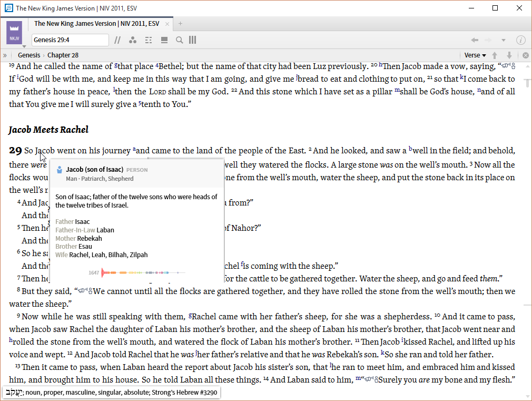The width and height of the screenshot is (532, 401).
Task: Click footnote b before 'well in the field'
Action: pos(410,149)
